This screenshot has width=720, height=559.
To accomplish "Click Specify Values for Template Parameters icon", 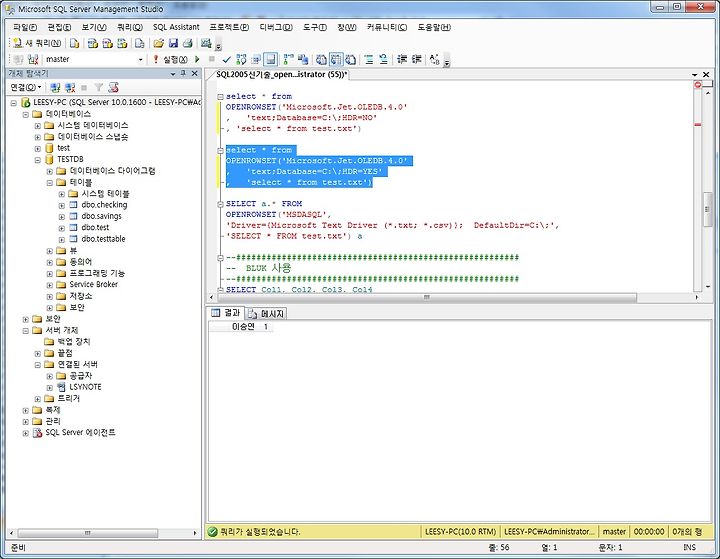I will pos(434,59).
